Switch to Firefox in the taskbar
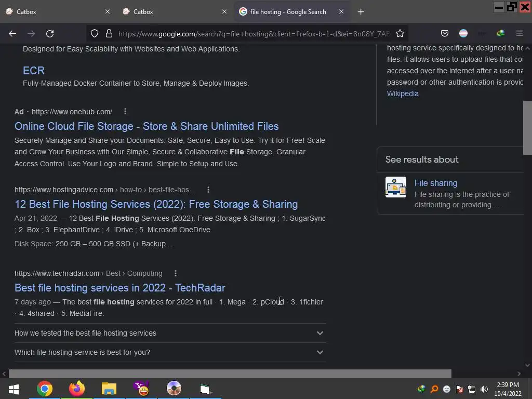The image size is (532, 399). [77, 389]
